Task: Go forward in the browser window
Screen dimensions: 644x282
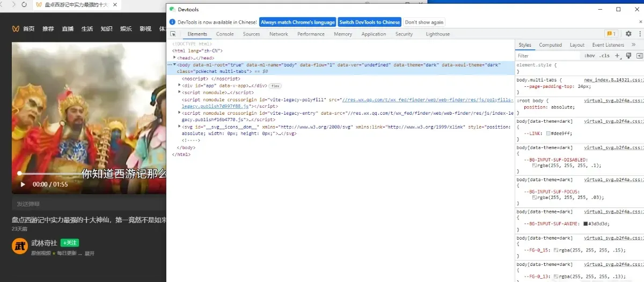Action: (x=13, y=4)
